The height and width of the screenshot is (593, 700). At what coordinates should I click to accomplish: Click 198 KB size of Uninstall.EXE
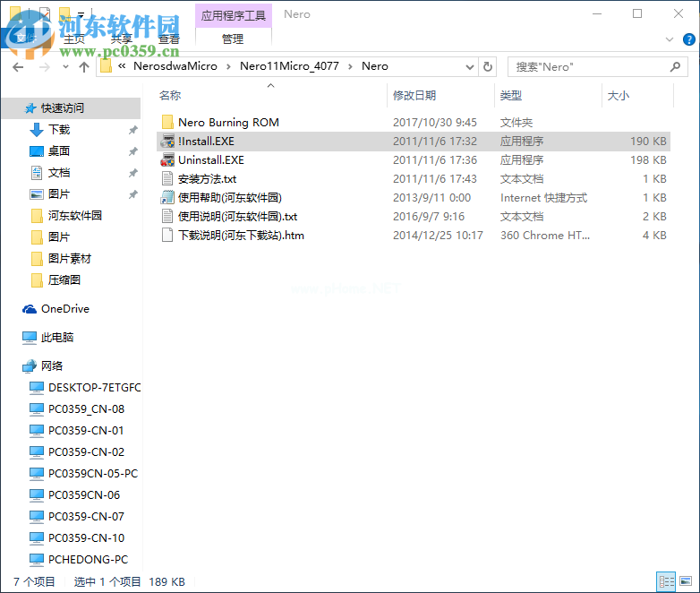[x=648, y=160]
